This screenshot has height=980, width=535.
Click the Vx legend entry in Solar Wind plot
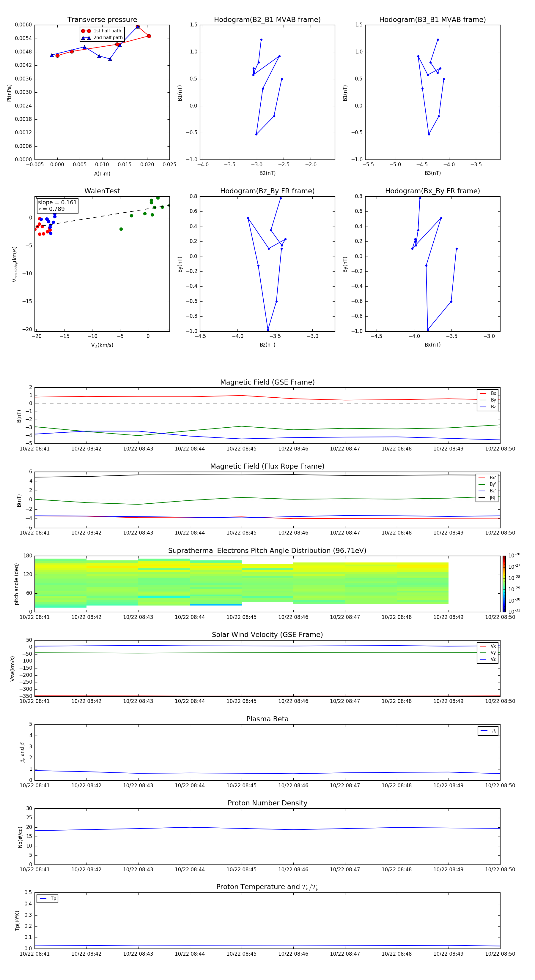[488, 646]
